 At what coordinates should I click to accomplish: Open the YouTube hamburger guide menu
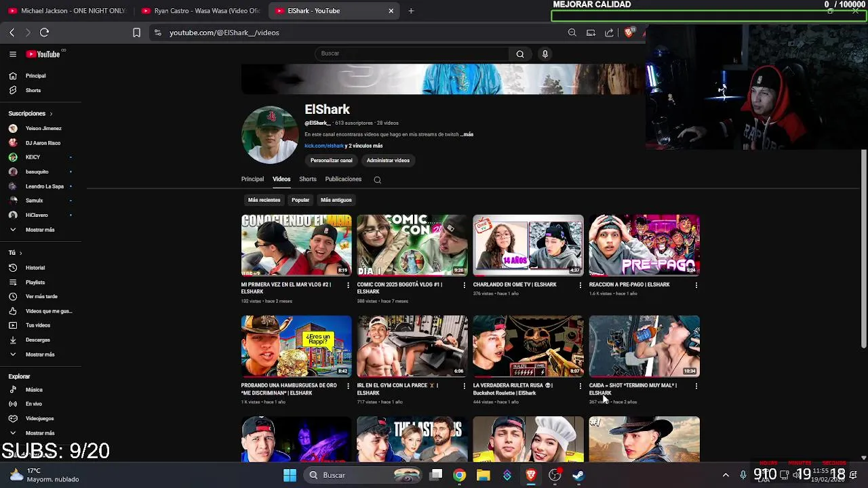pyautogui.click(x=12, y=54)
